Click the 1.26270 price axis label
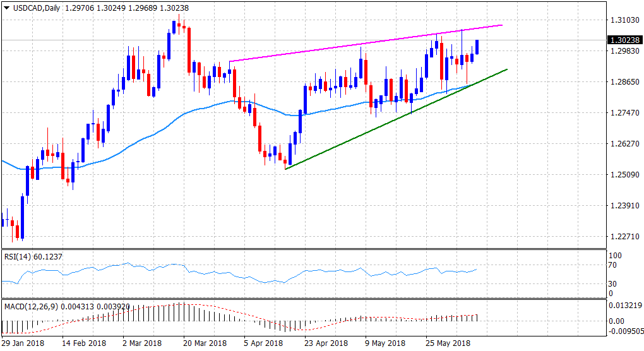The height and width of the screenshot is (351, 644). click(624, 144)
